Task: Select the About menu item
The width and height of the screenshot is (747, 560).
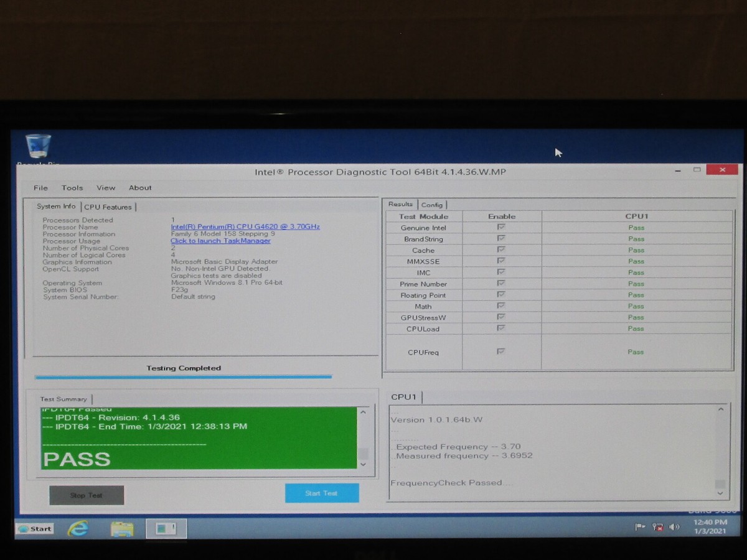Action: [x=139, y=187]
